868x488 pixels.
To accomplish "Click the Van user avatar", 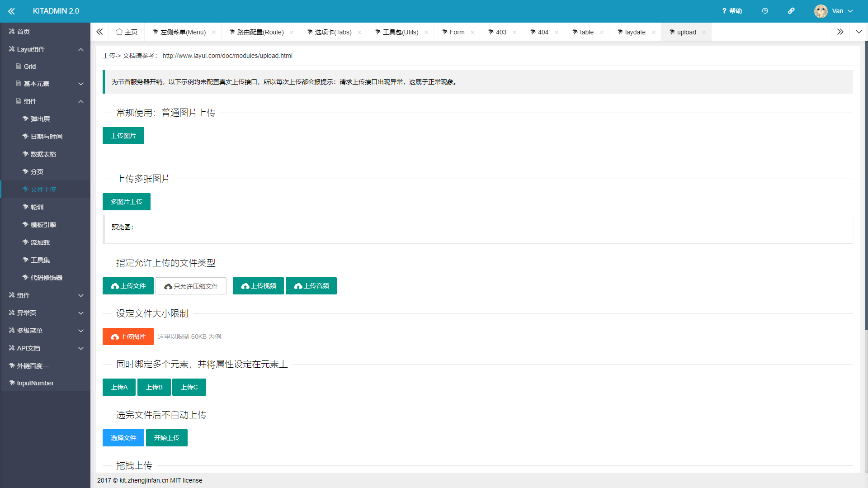I will [x=821, y=11].
